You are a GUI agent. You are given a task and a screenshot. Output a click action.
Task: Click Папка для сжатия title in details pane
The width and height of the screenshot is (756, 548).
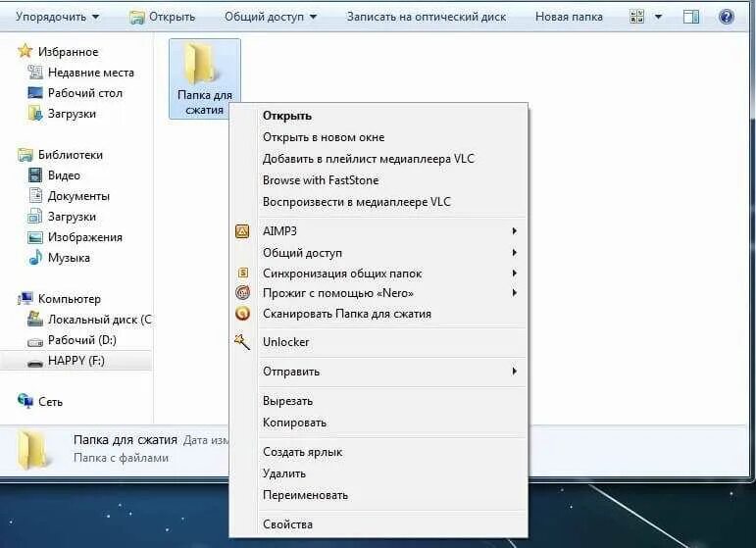pyautogui.click(x=126, y=439)
